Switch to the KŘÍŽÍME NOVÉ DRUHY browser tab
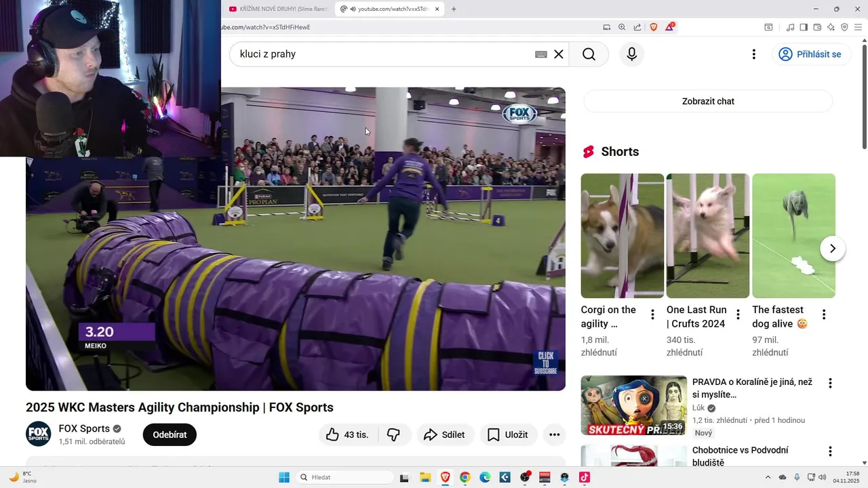The height and width of the screenshot is (488, 868). [x=279, y=9]
